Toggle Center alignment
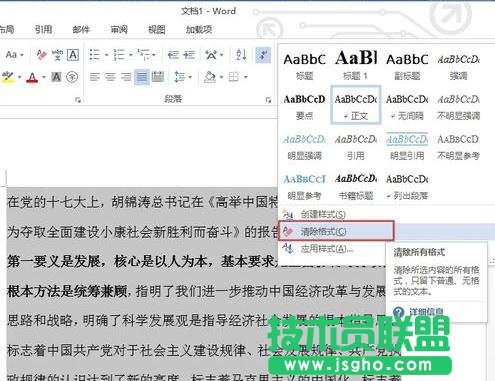495x381 pixels. point(110,77)
